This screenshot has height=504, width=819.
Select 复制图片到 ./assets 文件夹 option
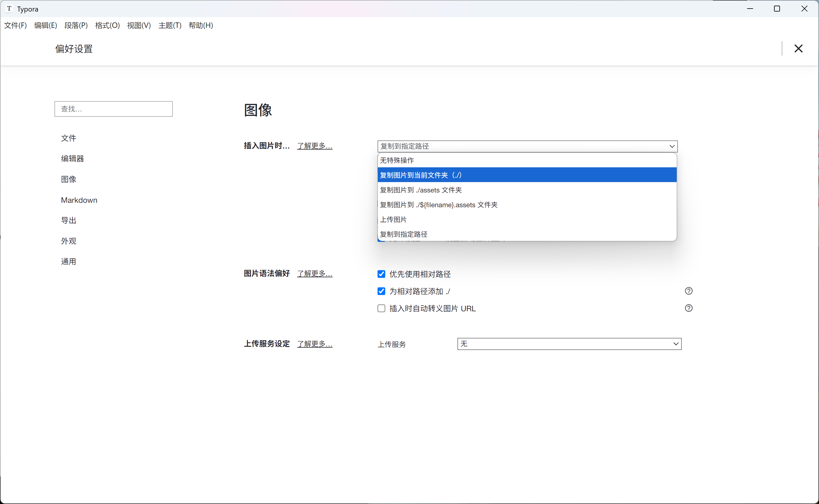pos(527,190)
